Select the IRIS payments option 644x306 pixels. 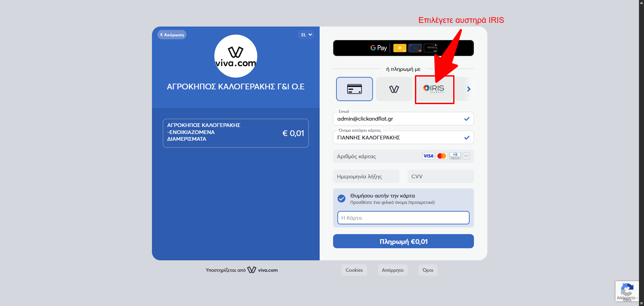pos(434,89)
